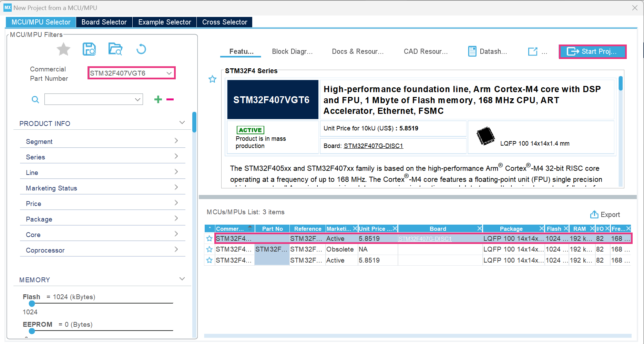644x344 pixels.
Task: Collapse the PRODUCT INFO section
Action: point(182,122)
